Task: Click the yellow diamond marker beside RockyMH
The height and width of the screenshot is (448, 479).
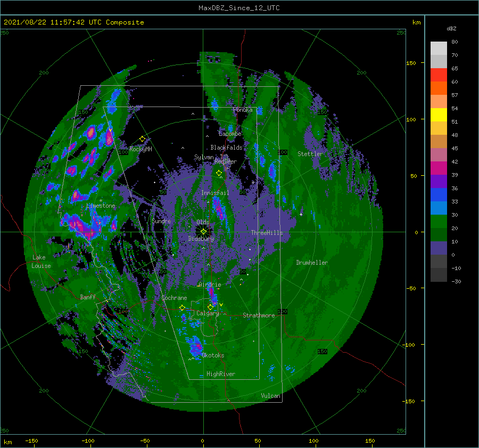Action: click(x=142, y=139)
